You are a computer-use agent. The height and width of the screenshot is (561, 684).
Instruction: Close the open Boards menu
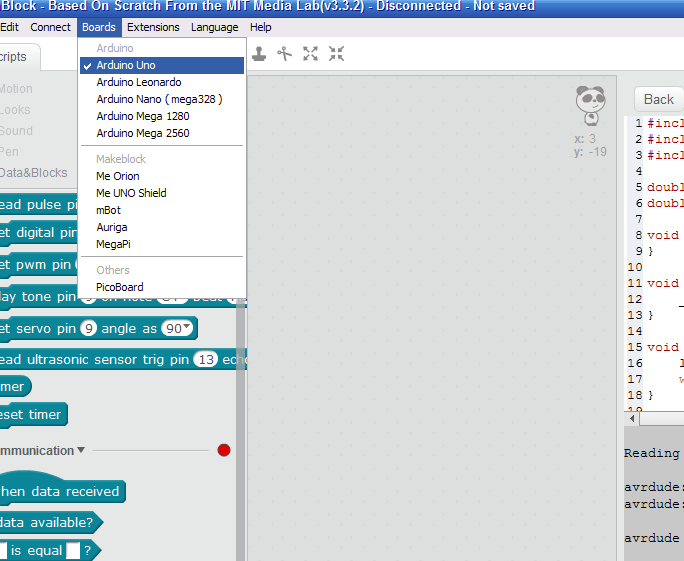(x=99, y=27)
